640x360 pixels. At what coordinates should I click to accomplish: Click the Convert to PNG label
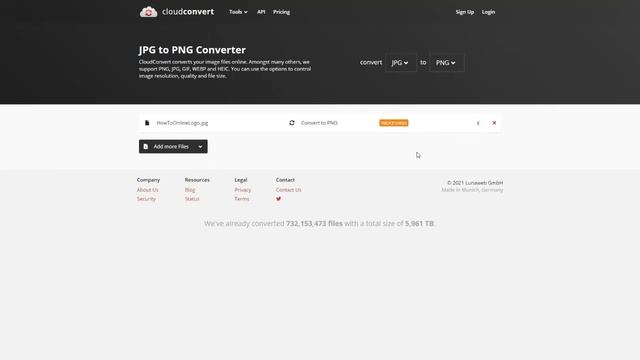point(319,123)
